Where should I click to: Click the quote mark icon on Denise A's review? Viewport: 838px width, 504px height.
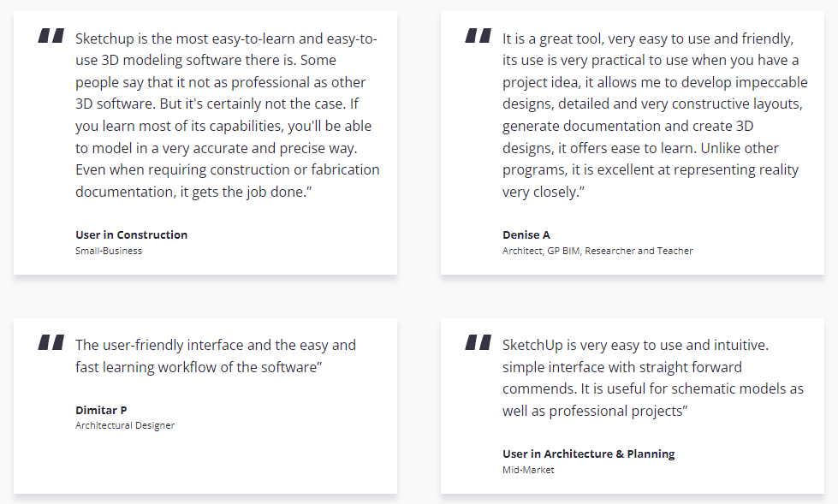[x=478, y=36]
